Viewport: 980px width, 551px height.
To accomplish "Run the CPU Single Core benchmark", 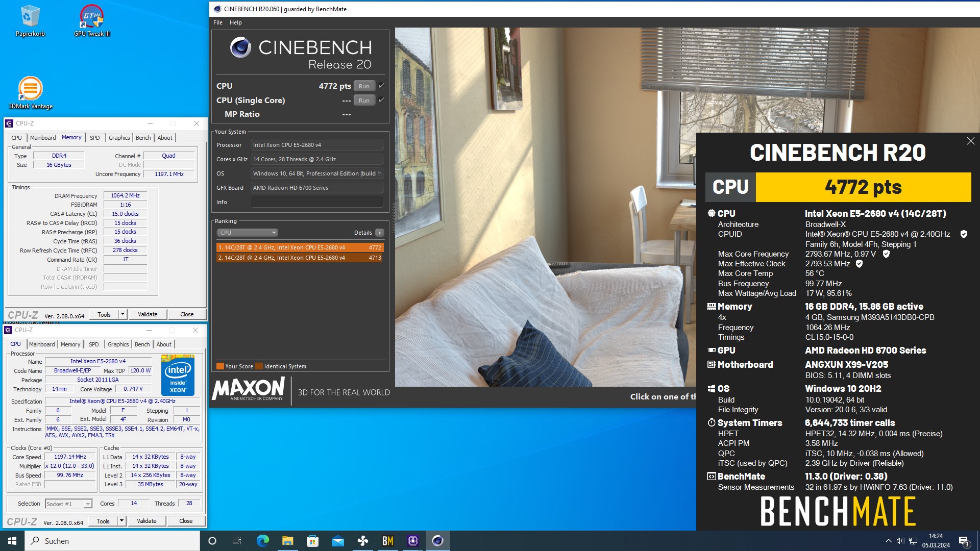I will [364, 101].
